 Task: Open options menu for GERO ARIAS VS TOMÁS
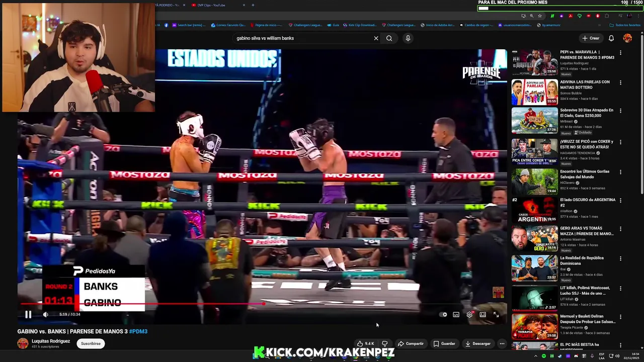(x=620, y=229)
